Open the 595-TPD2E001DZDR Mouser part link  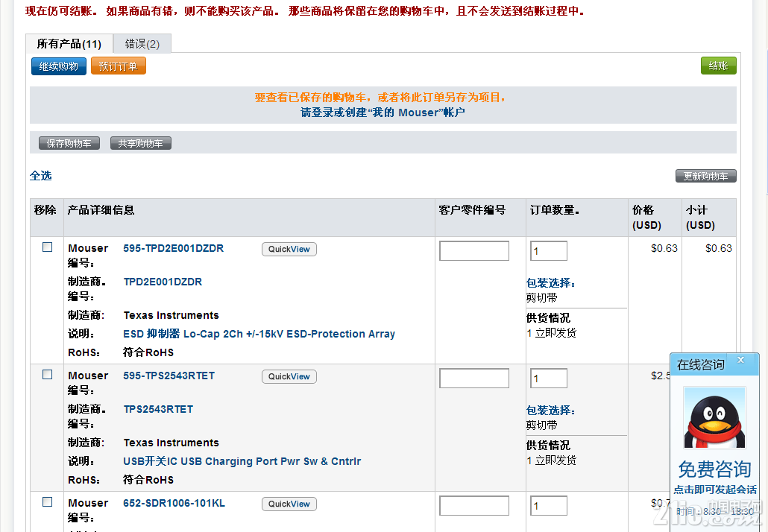pyautogui.click(x=174, y=248)
